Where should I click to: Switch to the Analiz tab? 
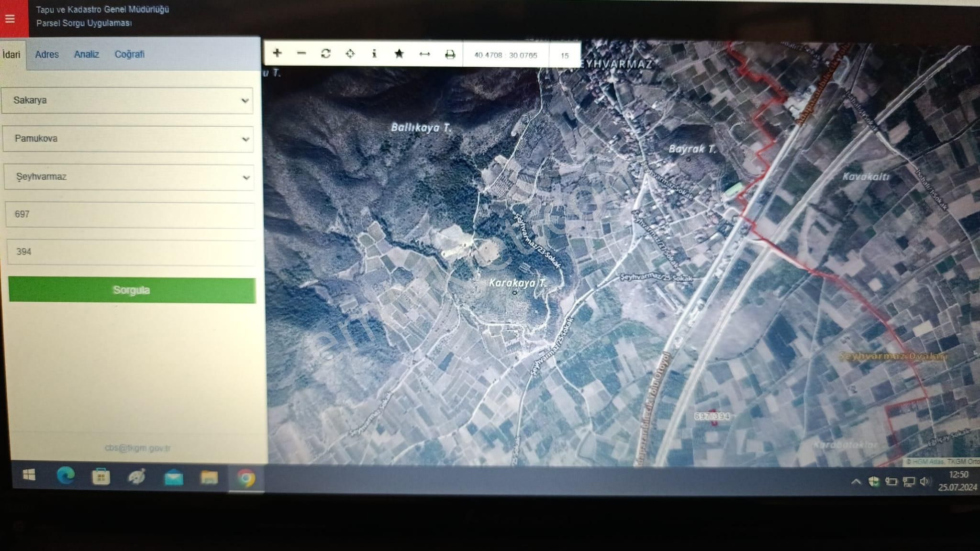pyautogui.click(x=87, y=55)
